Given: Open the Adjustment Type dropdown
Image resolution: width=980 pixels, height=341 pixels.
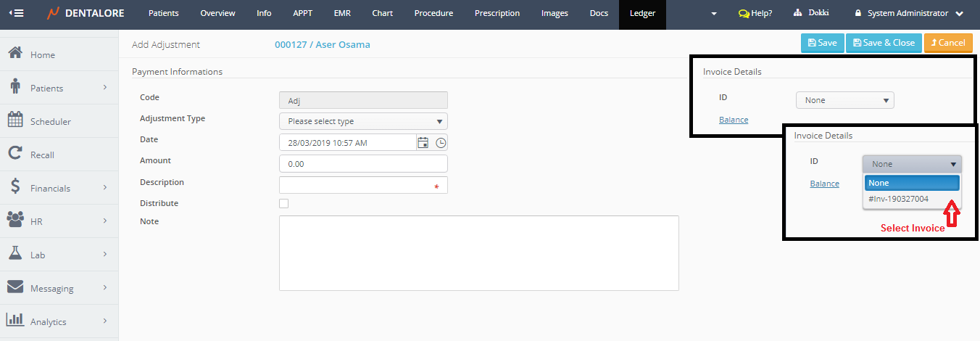Looking at the screenshot, I should pyautogui.click(x=363, y=121).
